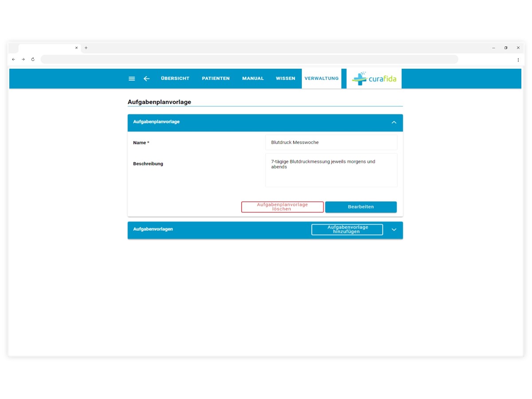
Task: Click Aufgabenvorlage hinzufügen button
Action: point(347,230)
